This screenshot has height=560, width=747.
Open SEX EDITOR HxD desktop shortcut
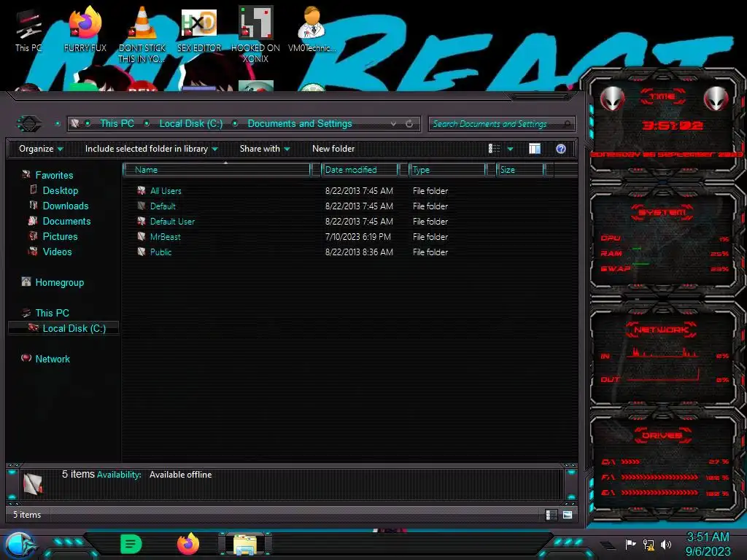click(199, 29)
